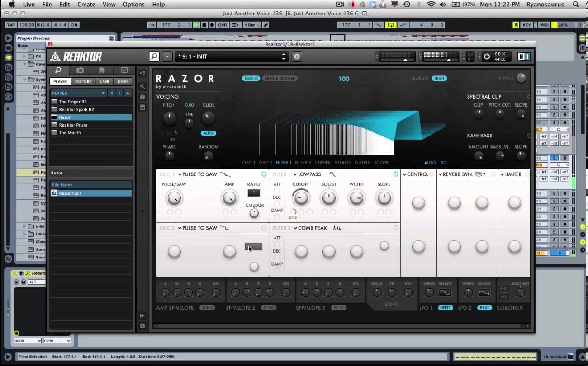Click the Reaktor logo
Image resolution: width=588 pixels, height=366 pixels.
[x=76, y=56]
